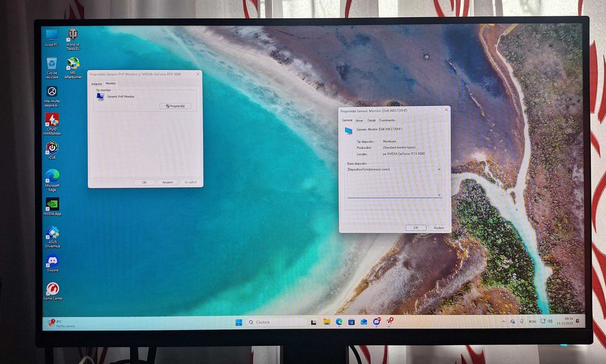The width and height of the screenshot is (606, 364).
Task: Click Anulare in Generic PnP Monitor dialog
Action: (167, 182)
